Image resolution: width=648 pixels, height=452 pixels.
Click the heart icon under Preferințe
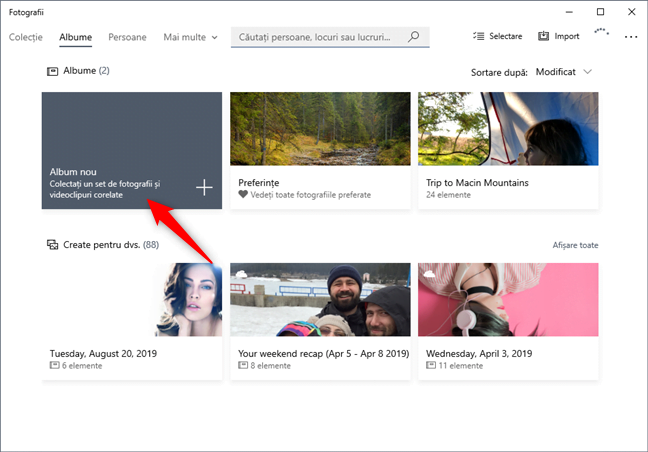pyautogui.click(x=243, y=194)
